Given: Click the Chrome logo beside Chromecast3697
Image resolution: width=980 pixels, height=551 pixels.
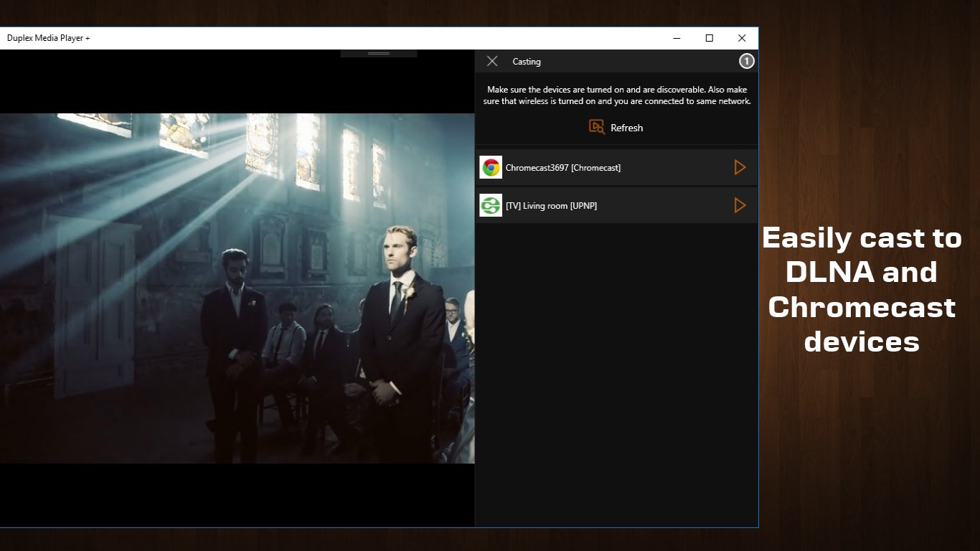Looking at the screenshot, I should 491,167.
